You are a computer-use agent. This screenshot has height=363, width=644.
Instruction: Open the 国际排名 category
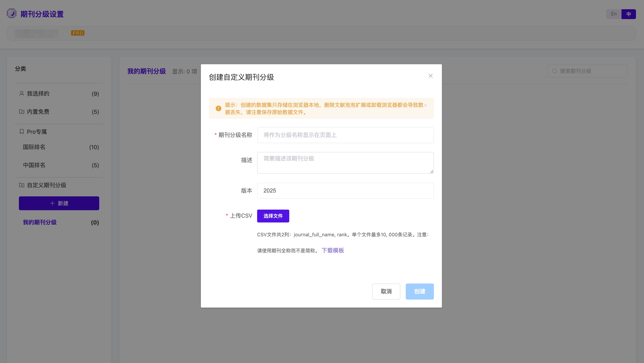coord(34,147)
